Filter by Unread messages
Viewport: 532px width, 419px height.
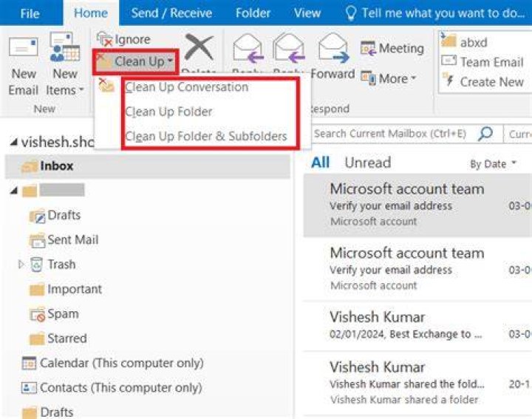[368, 163]
